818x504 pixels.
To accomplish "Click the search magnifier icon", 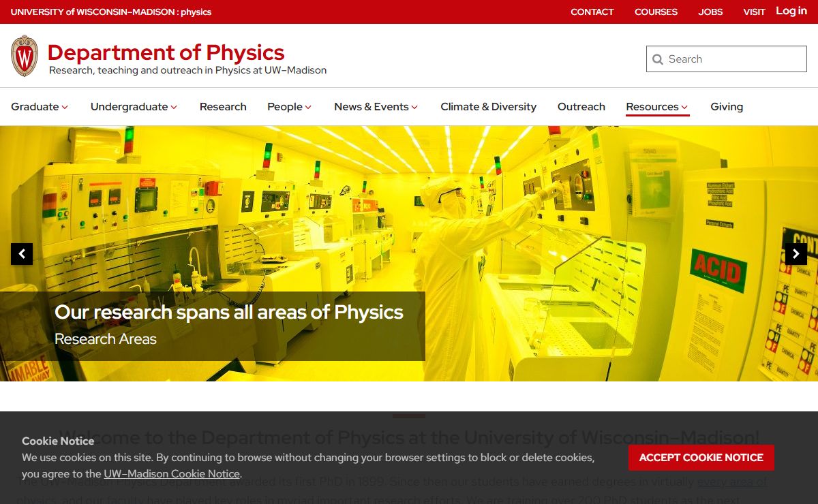I will tap(658, 59).
